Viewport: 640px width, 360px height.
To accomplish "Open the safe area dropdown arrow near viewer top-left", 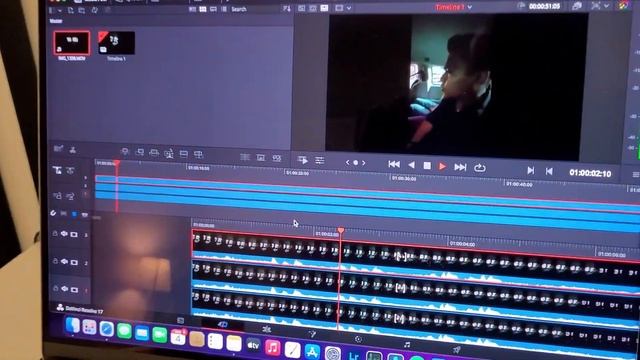I will (349, 8).
